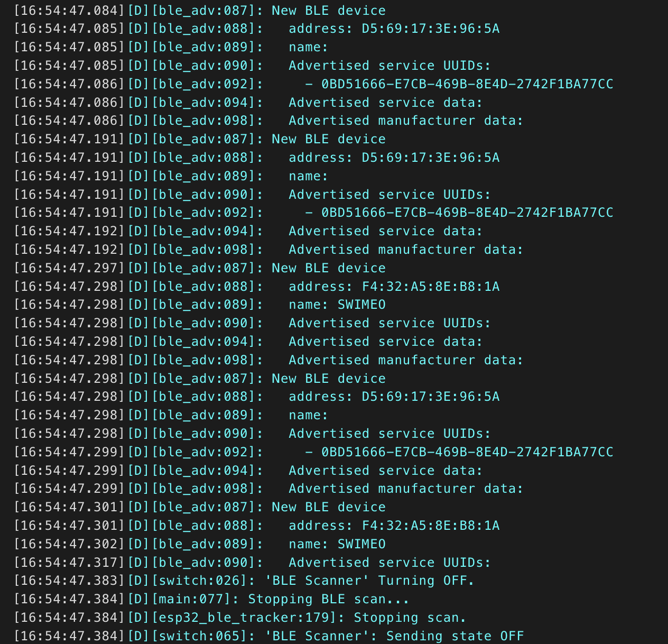Image resolution: width=668 pixels, height=644 pixels.
Task: Click the 16:54:47.383 timestamp
Action: pyautogui.click(x=69, y=581)
